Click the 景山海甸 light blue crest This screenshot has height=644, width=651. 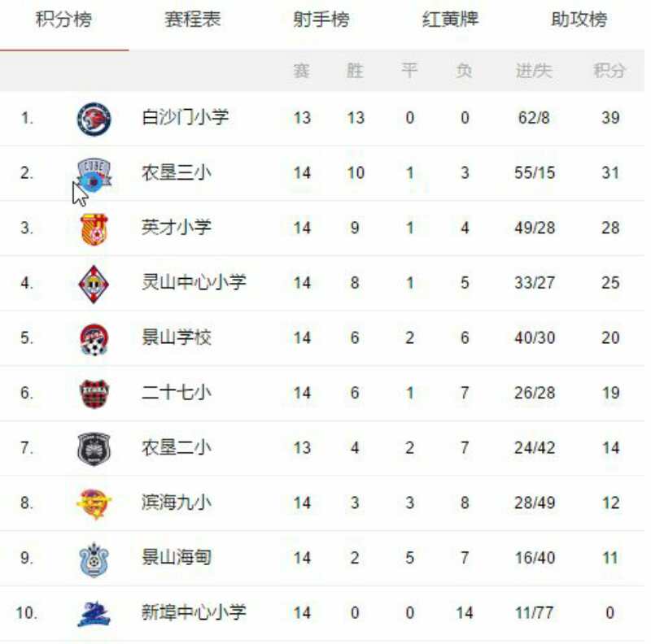[x=94, y=559]
